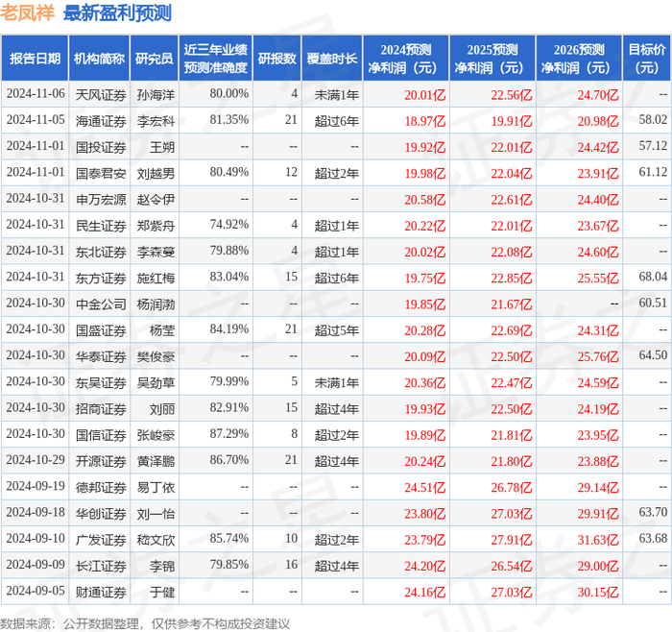Select the 海通证券 institution cell

[x=101, y=121]
